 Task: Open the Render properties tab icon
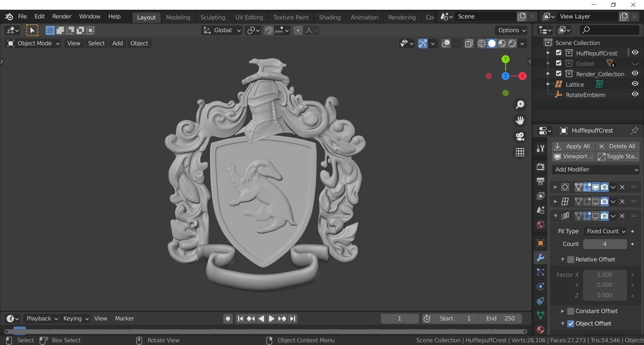point(540,167)
